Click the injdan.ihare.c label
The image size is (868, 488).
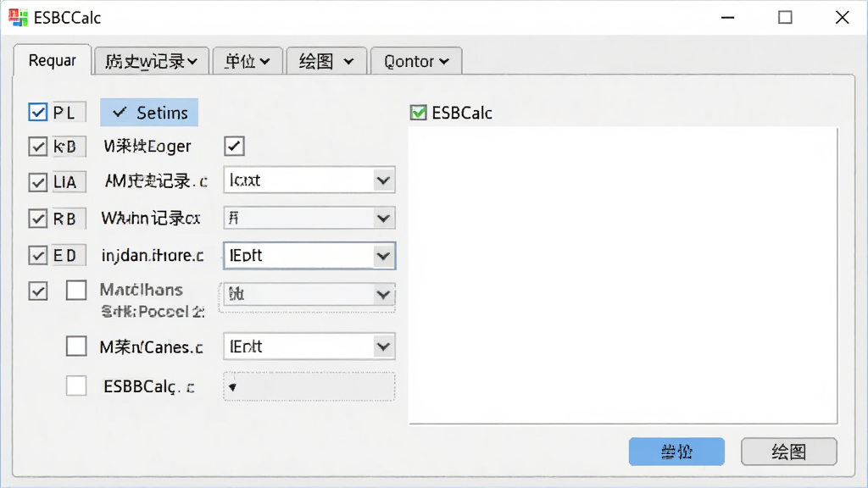(153, 255)
